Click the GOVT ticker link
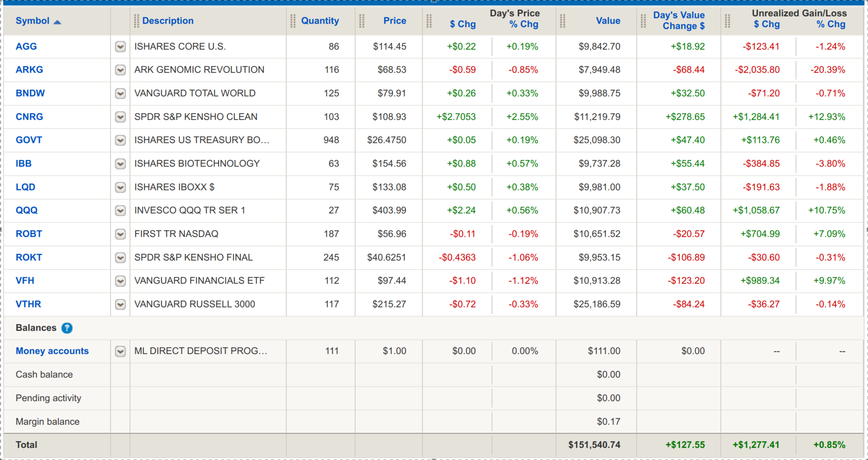The height and width of the screenshot is (460, 868). pos(29,140)
